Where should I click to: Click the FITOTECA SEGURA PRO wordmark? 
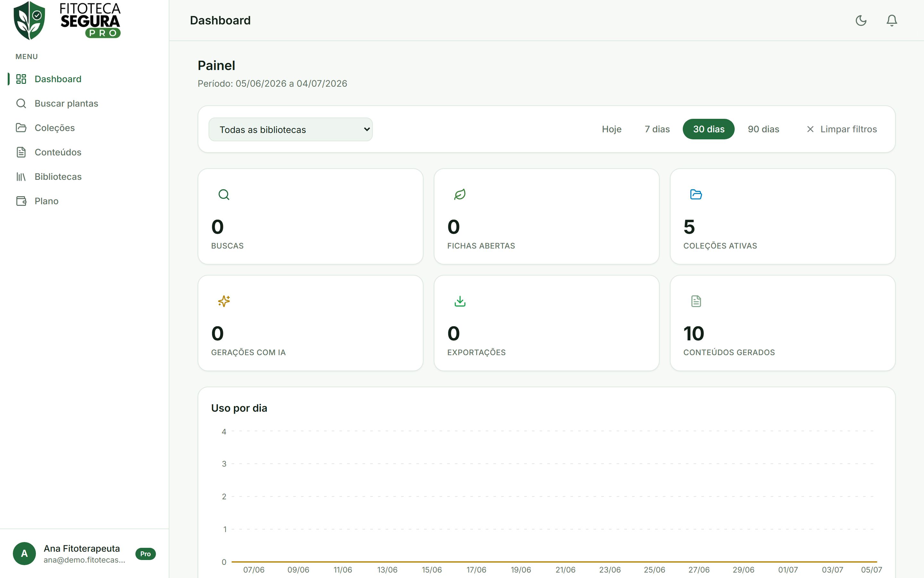90,20
